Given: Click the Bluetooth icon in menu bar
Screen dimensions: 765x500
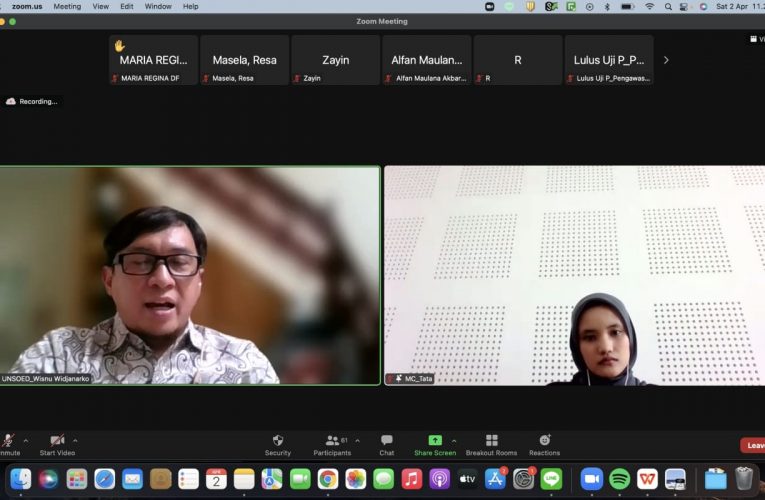Looking at the screenshot, I should [607, 6].
